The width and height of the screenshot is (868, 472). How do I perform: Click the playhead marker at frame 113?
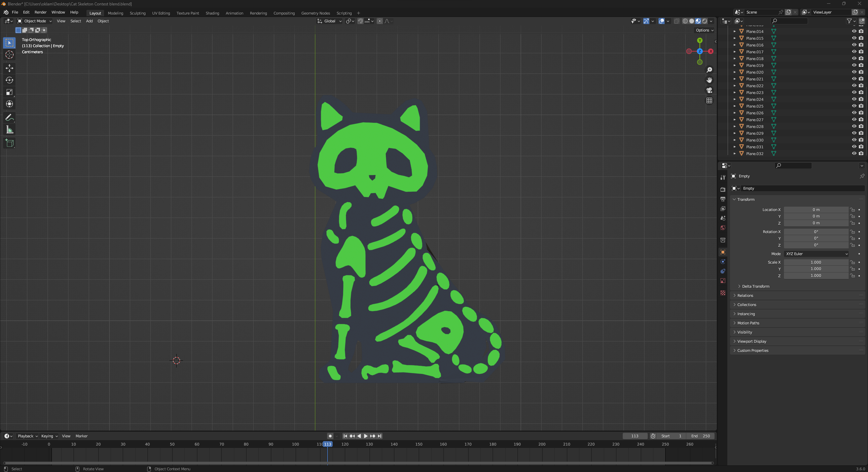tap(328, 444)
